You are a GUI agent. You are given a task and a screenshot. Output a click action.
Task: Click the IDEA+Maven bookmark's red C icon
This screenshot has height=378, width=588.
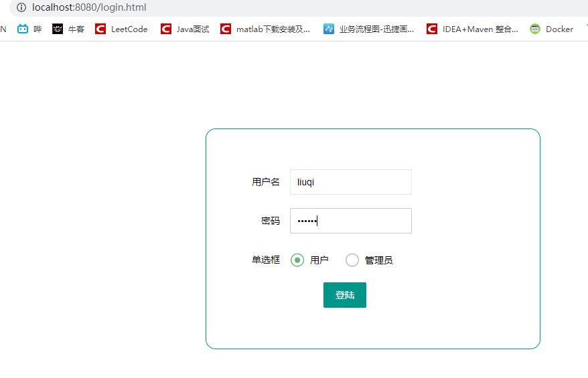[x=432, y=29]
